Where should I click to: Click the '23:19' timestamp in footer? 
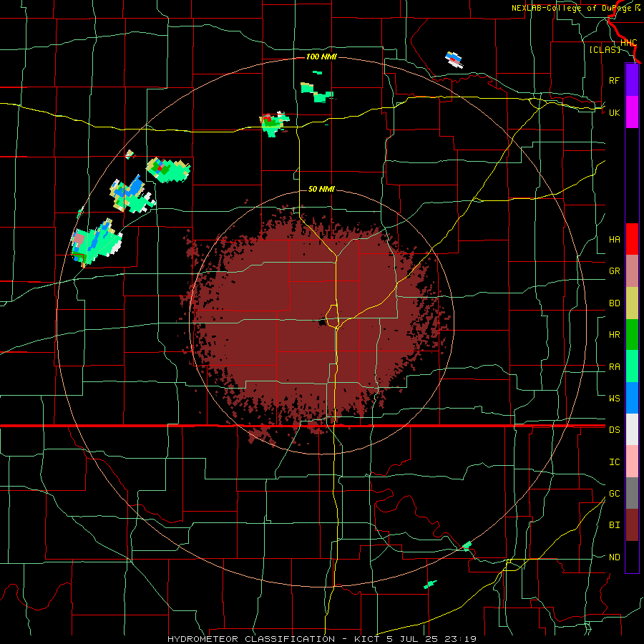pyautogui.click(x=462, y=639)
